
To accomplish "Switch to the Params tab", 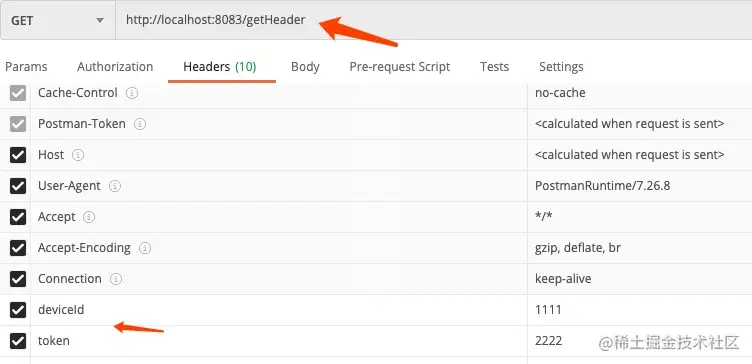I will (26, 67).
